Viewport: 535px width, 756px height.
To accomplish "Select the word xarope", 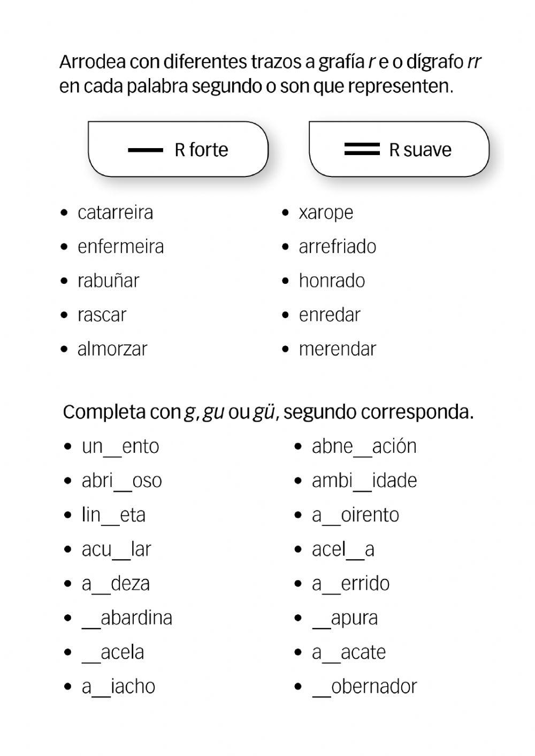I will click(x=326, y=213).
